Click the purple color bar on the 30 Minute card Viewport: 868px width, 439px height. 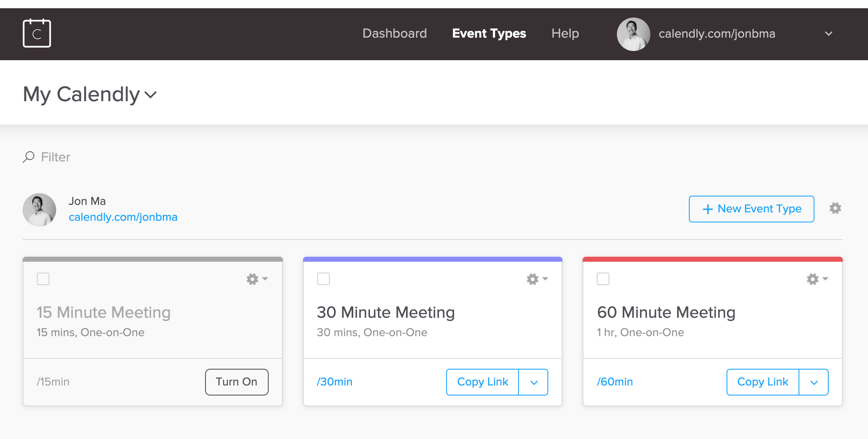433,259
